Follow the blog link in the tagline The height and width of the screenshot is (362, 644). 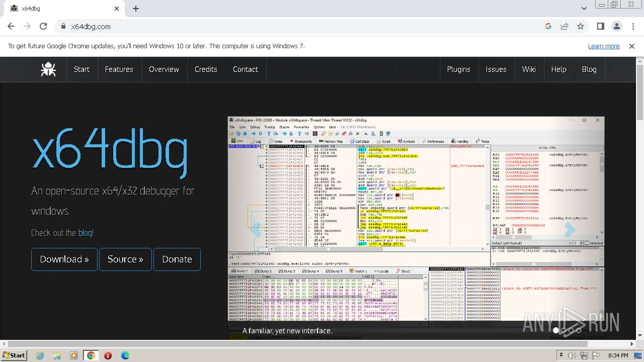(85, 233)
